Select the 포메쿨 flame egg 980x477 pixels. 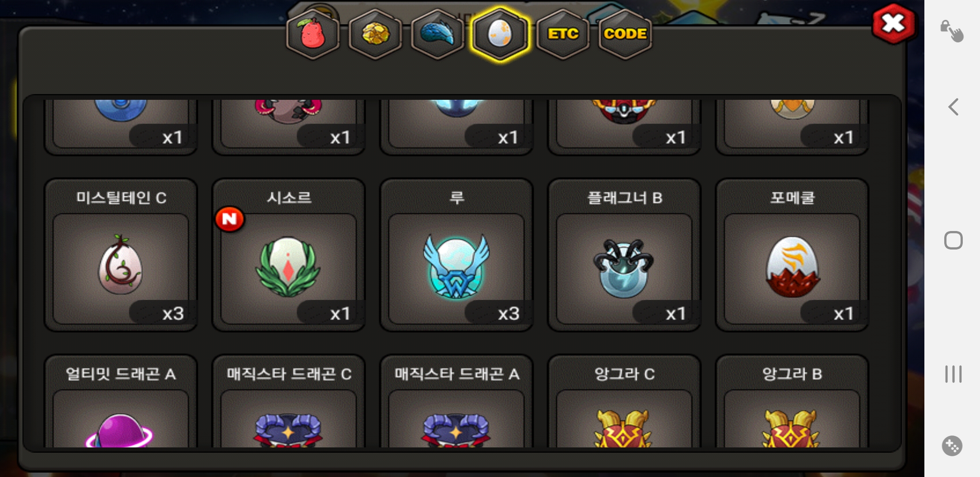tap(792, 255)
